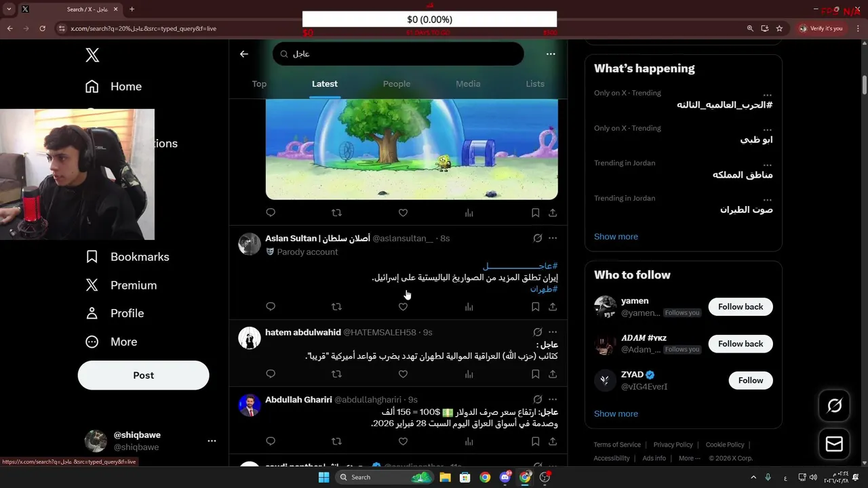The height and width of the screenshot is (488, 868).
Task: Reload the page in browser toolbar
Action: (42, 28)
